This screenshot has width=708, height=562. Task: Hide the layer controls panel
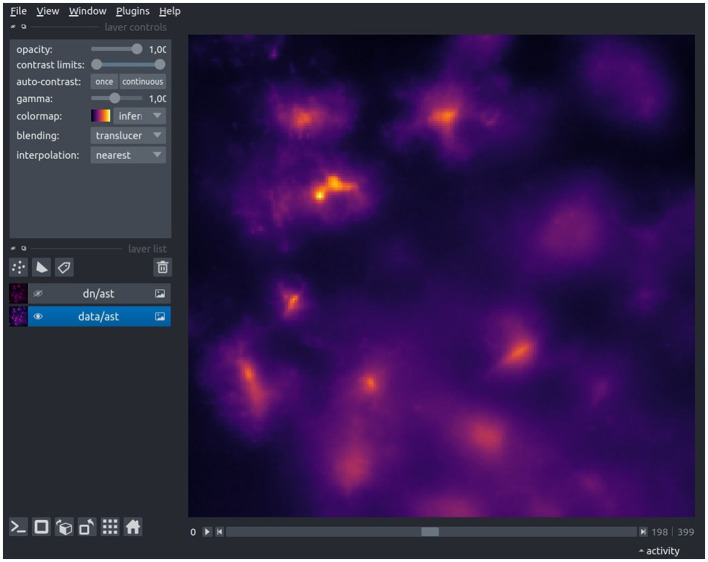(13, 27)
